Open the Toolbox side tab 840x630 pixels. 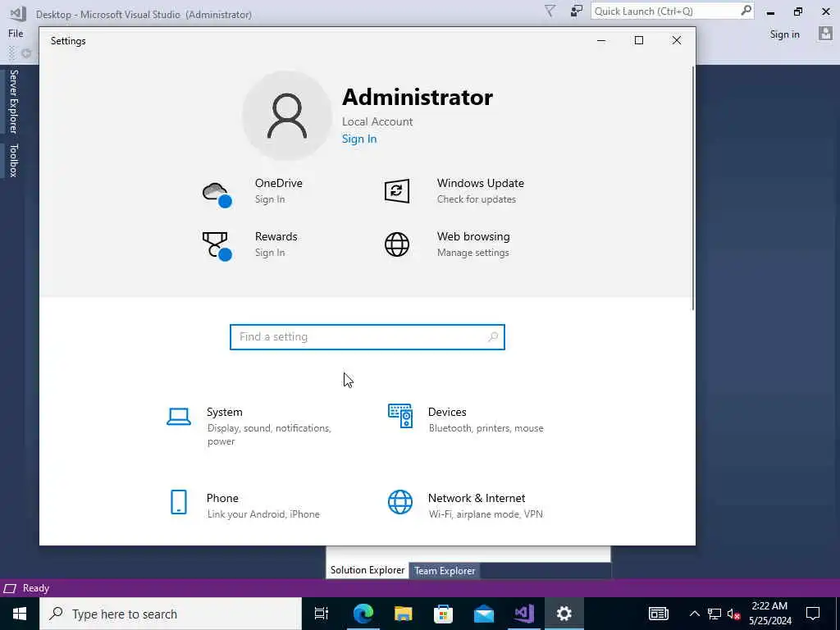click(13, 160)
